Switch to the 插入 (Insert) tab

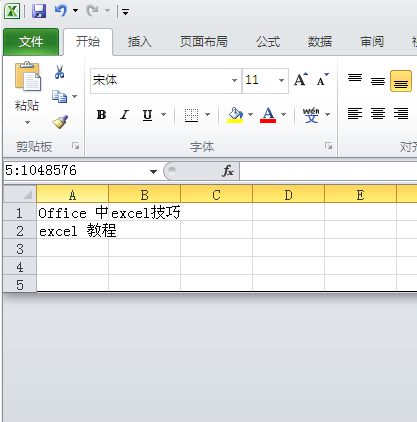140,42
